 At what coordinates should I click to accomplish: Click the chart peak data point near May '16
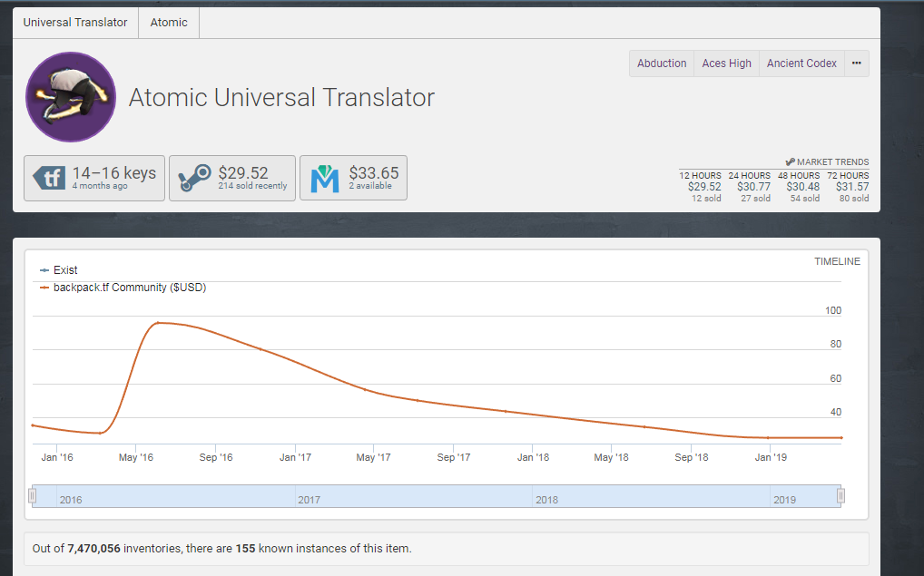pyautogui.click(x=158, y=323)
